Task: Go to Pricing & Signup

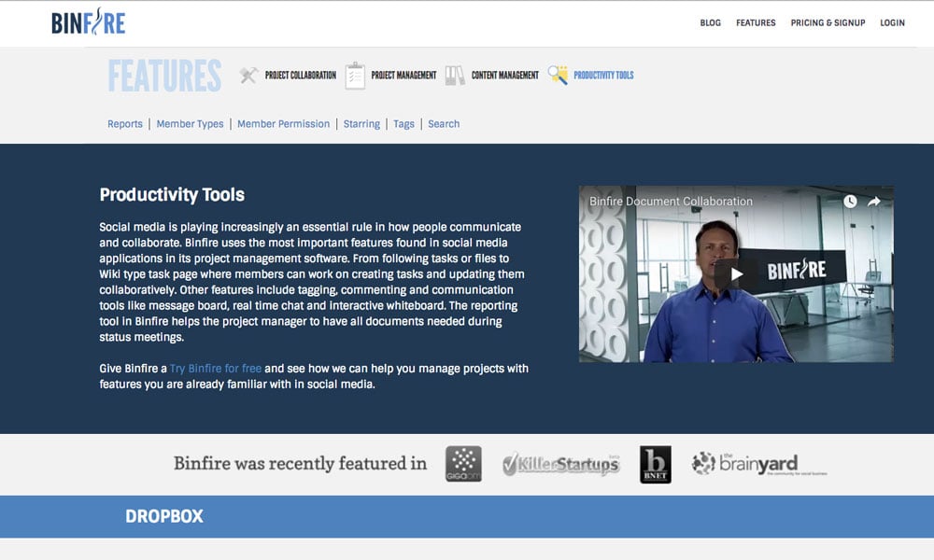Action: [x=828, y=22]
